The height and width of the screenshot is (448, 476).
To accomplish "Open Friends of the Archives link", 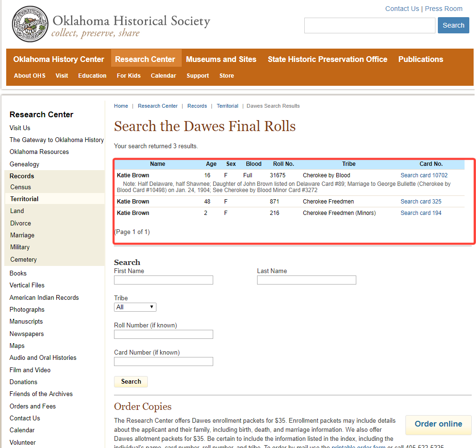I will click(41, 394).
